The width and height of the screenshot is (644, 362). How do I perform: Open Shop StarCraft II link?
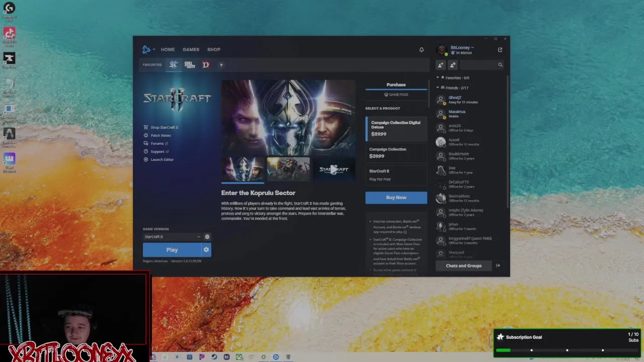[165, 127]
